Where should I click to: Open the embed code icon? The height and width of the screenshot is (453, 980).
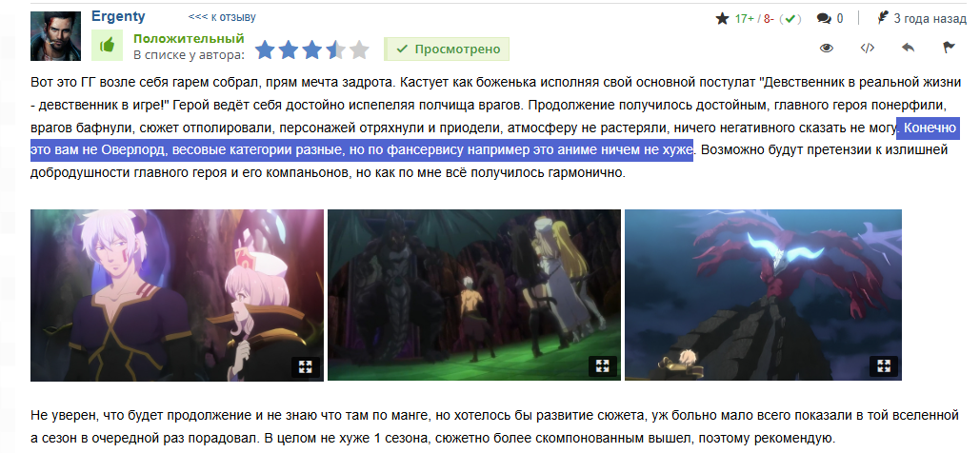[x=868, y=49]
